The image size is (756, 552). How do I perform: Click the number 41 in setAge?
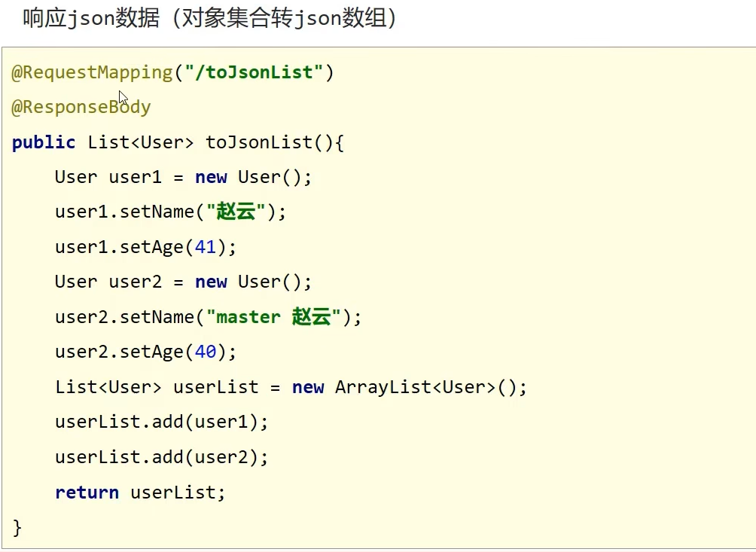coord(206,246)
